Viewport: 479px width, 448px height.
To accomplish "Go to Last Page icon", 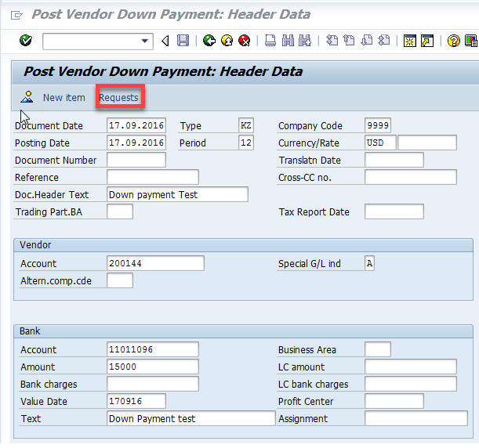I will (x=384, y=41).
